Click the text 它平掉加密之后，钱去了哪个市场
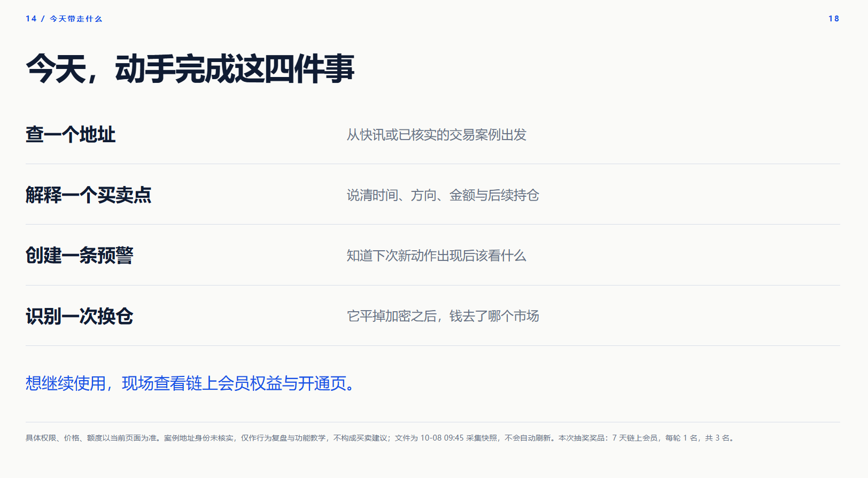The height and width of the screenshot is (478, 868). 443,316
